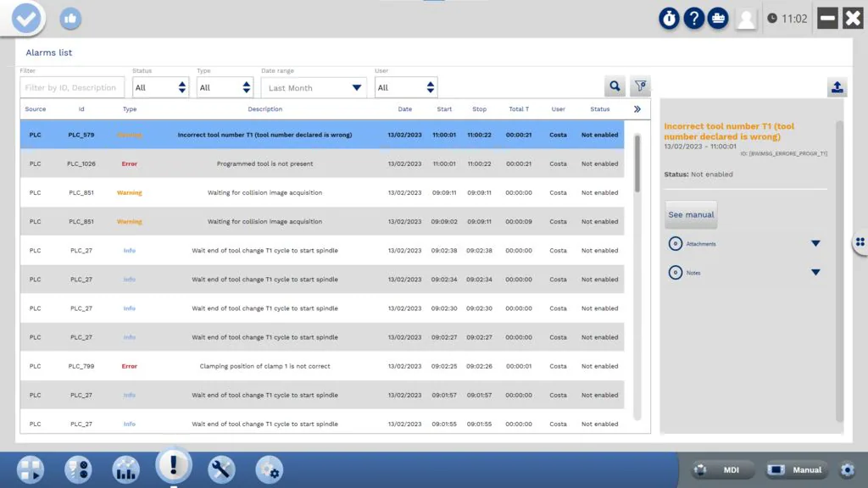868x488 pixels.
Task: Open the Status filter dropdown
Action: (x=160, y=87)
